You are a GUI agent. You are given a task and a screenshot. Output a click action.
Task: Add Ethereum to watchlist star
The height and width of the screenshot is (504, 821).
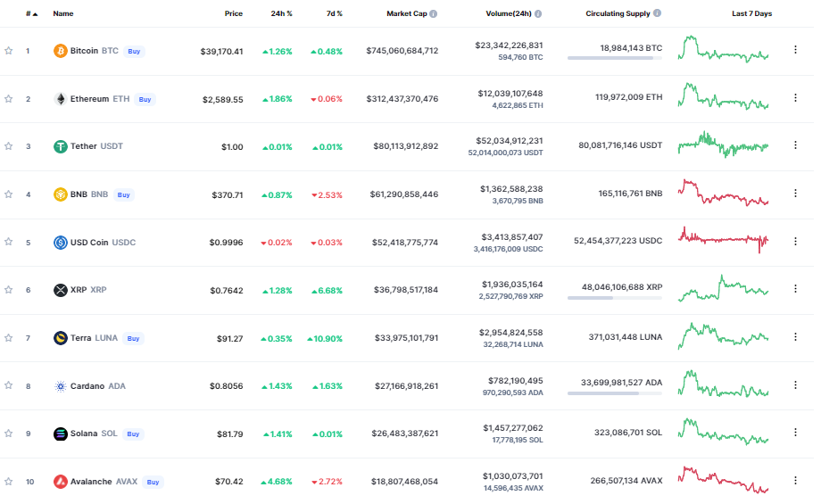tap(8, 99)
